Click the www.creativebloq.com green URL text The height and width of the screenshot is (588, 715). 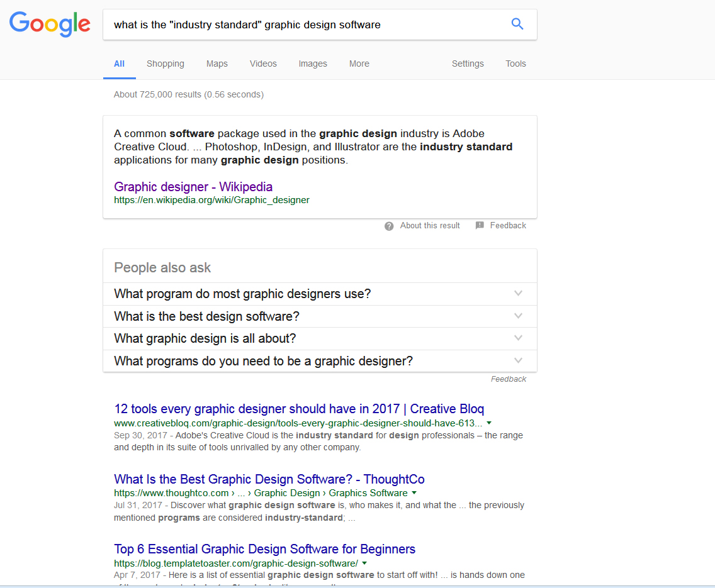pos(298,423)
